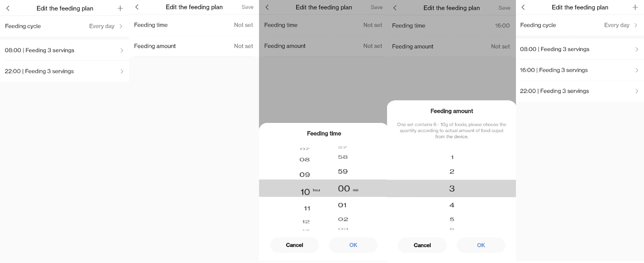Image resolution: width=644 pixels, height=263 pixels.
Task: Tap back arrow above the Feeding time picker
Action: point(267,7)
